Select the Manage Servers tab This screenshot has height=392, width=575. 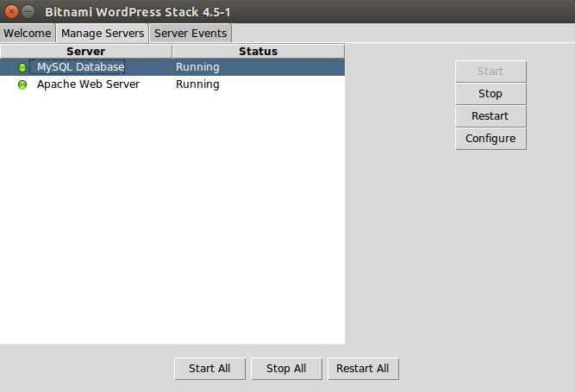[103, 34]
